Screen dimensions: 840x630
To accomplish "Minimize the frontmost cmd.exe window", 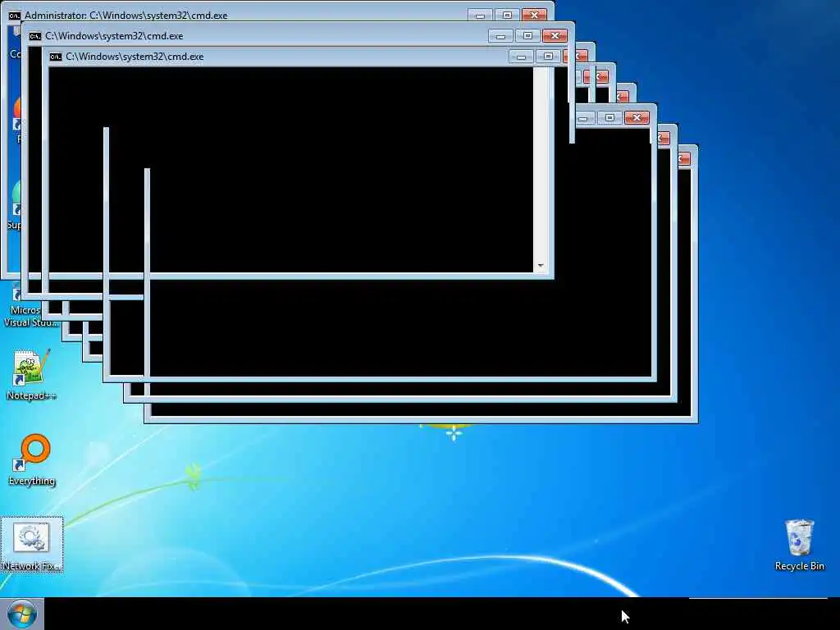I will (x=521, y=57).
